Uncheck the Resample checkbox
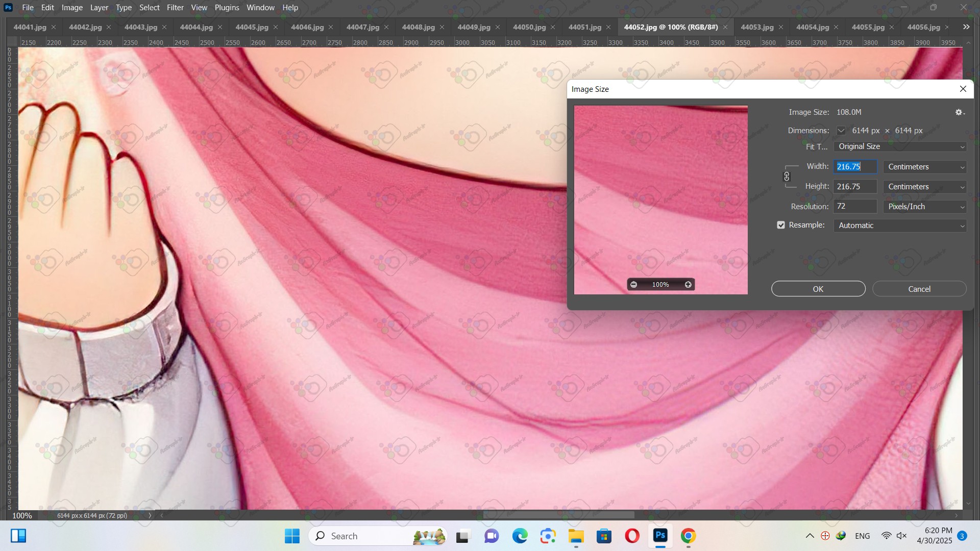980x551 pixels. [781, 225]
